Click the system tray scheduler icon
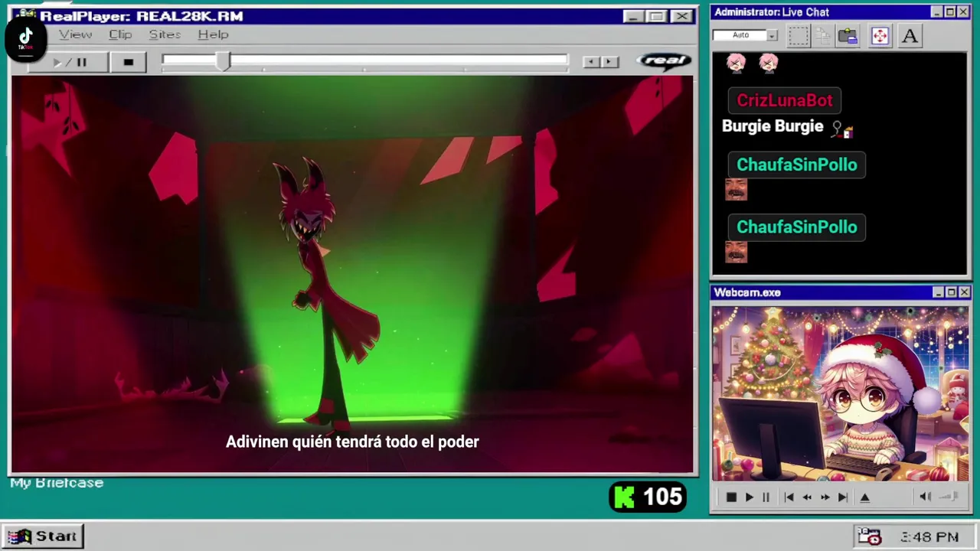The image size is (980, 551). (869, 536)
